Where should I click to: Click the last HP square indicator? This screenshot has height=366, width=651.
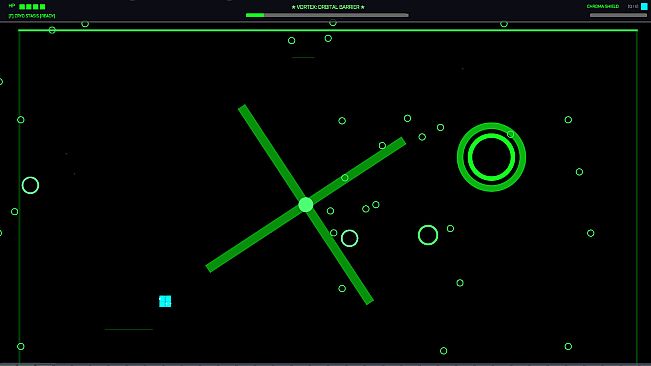click(42, 7)
